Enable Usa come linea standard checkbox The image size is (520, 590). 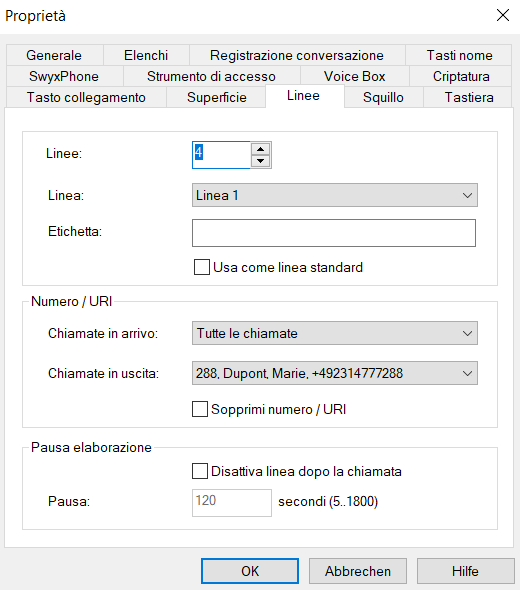[x=202, y=267]
